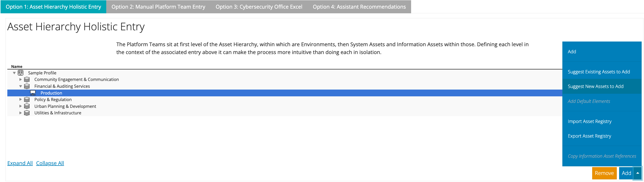Click the Urban Planning & Development stack icon
Screen dimensions: 644x182
click(x=27, y=106)
